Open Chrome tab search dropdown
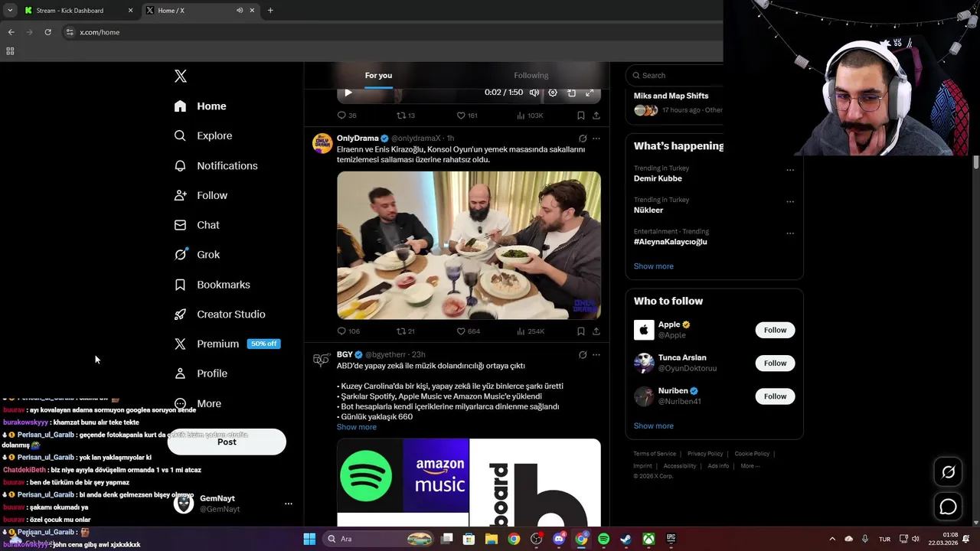 (9, 11)
